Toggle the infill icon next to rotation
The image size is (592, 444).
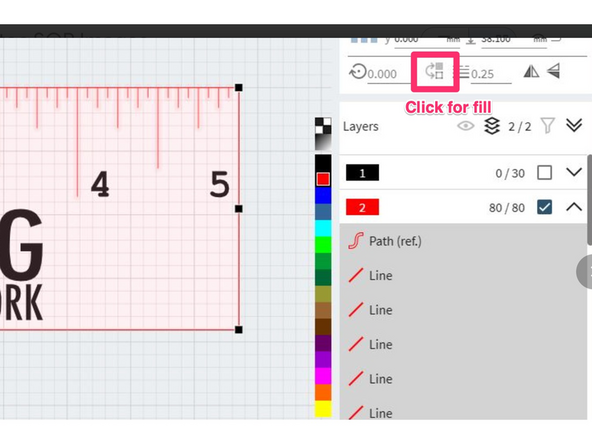(434, 71)
